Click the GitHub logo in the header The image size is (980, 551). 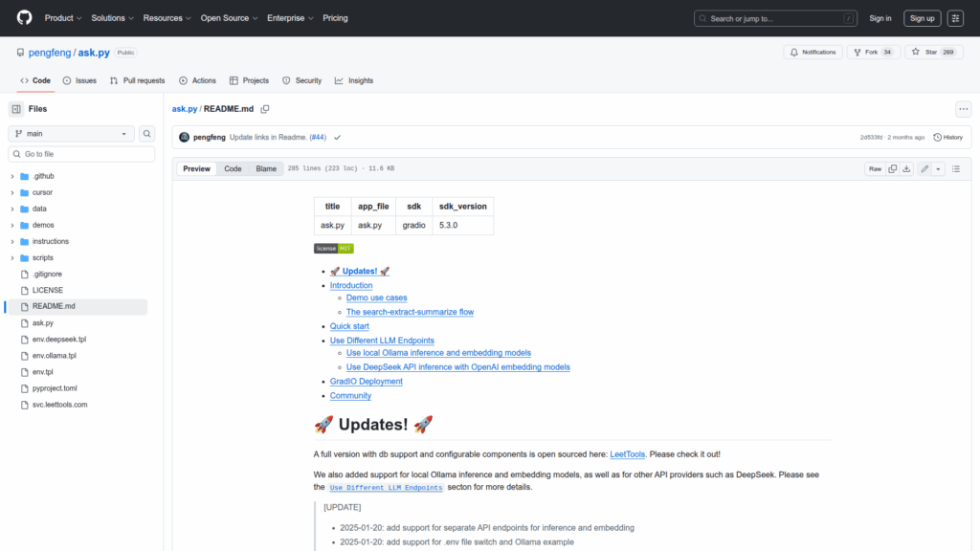pyautogui.click(x=24, y=17)
